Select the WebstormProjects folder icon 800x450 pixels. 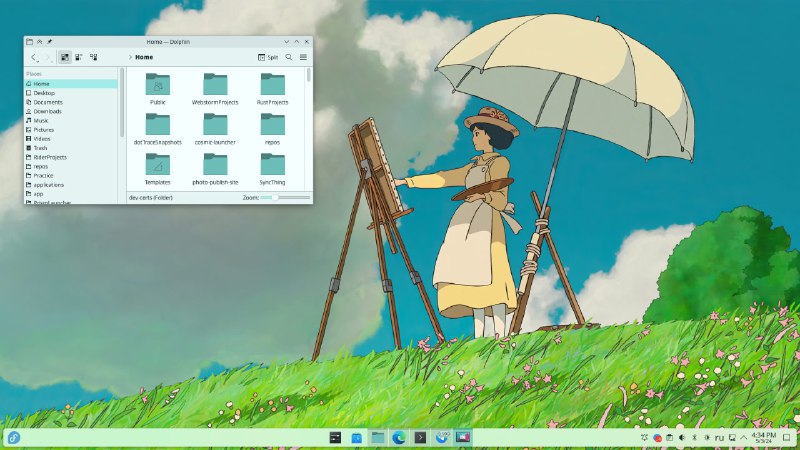(215, 84)
